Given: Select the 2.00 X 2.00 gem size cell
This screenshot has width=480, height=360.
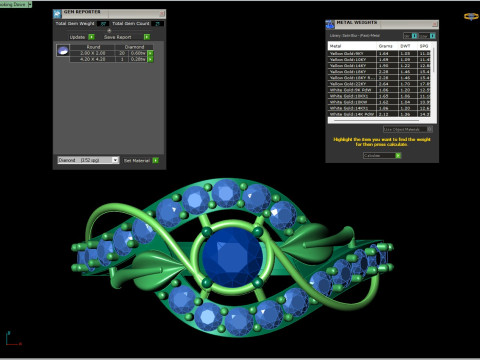Looking at the screenshot, I should pos(93,53).
